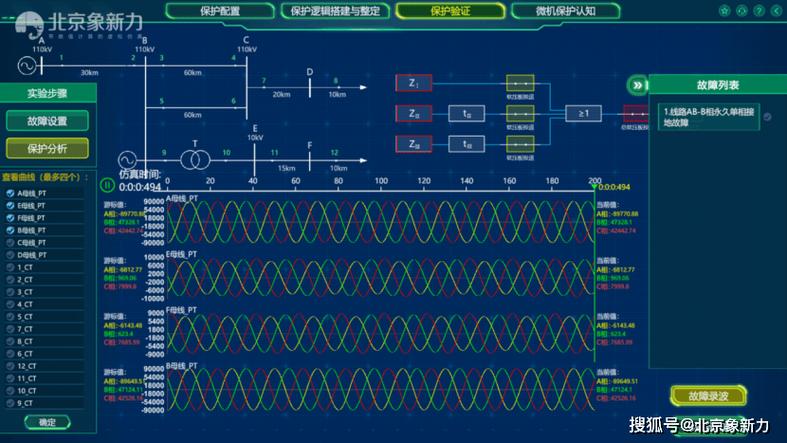Select fault 1.线路AB-B相永久单相接地故障
This screenshot has width=787, height=443.
point(709,117)
